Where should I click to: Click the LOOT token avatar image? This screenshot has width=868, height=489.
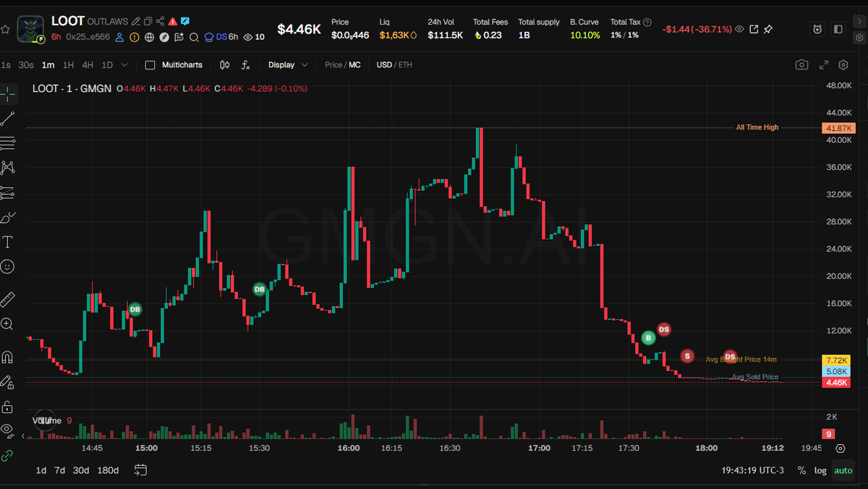pyautogui.click(x=30, y=30)
